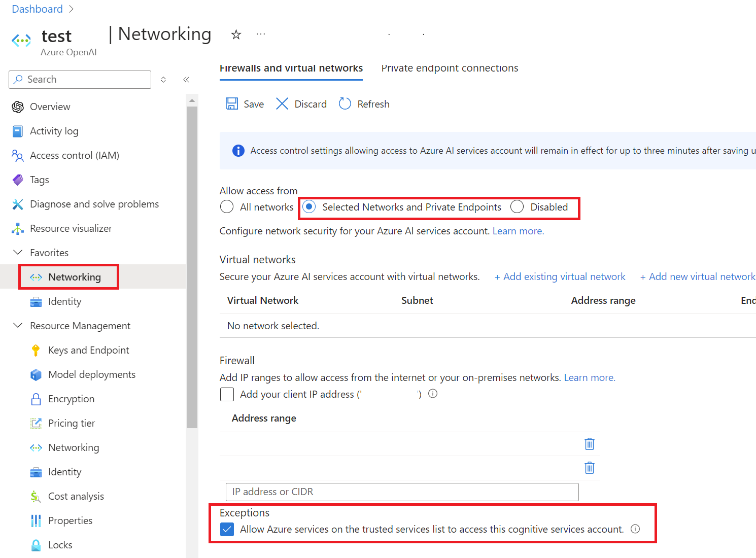Click the Discard X icon
Viewport: 756px width, 558px height.
(282, 104)
